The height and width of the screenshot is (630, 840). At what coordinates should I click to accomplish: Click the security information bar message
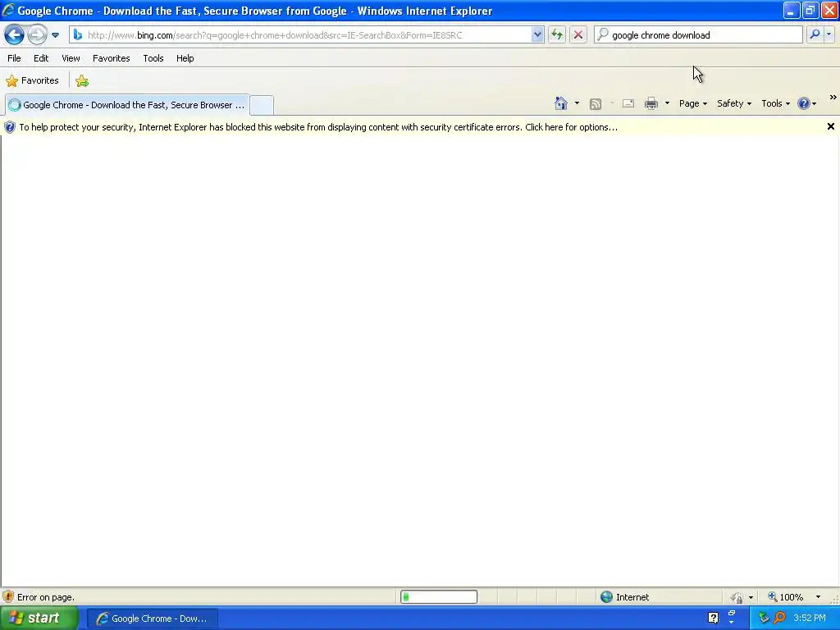click(318, 127)
